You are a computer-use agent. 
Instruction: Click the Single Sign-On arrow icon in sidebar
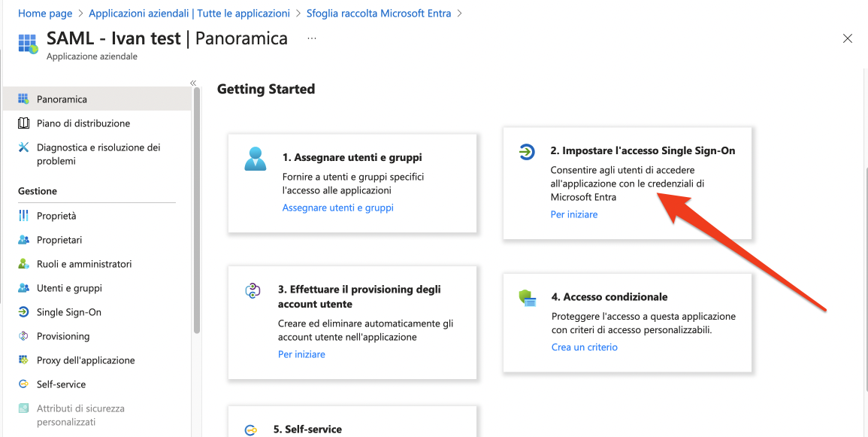click(x=23, y=312)
